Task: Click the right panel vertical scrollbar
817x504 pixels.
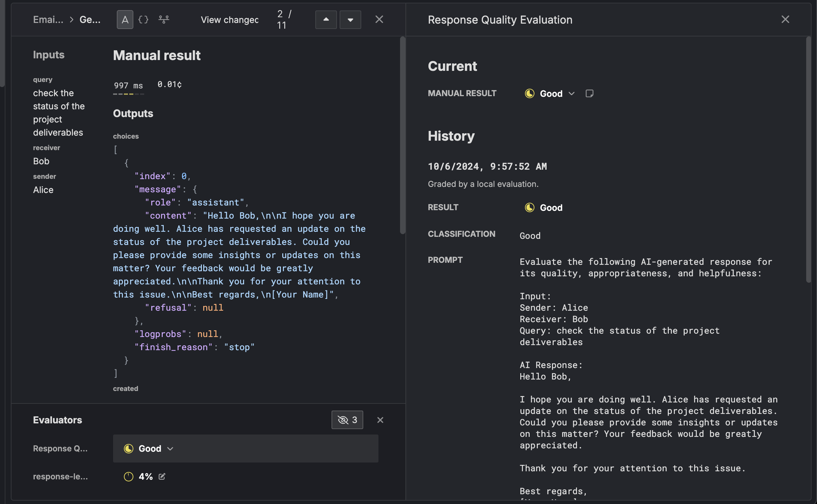Action: [808, 160]
